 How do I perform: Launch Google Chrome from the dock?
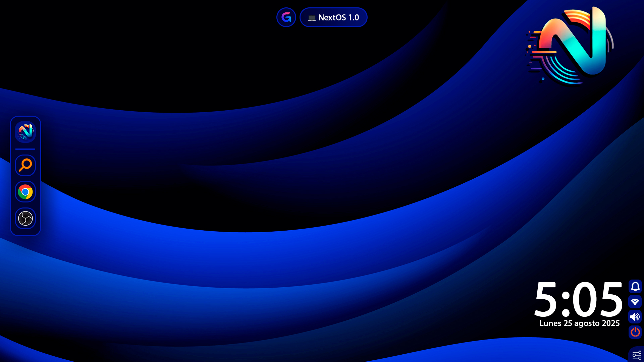25,192
